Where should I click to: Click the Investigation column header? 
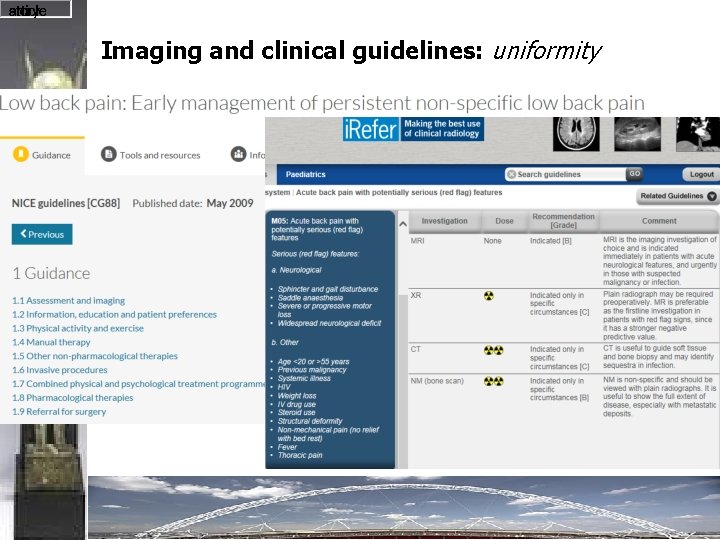tap(444, 221)
